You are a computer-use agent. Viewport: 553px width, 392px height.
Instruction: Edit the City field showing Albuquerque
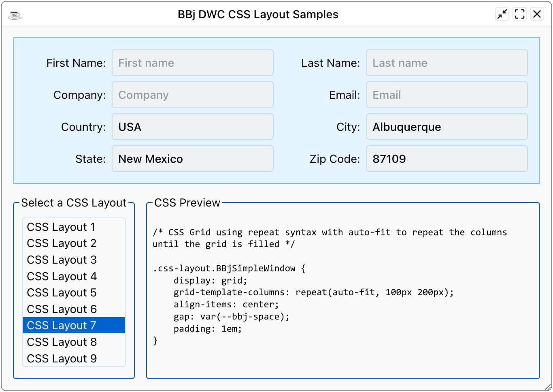click(x=447, y=127)
